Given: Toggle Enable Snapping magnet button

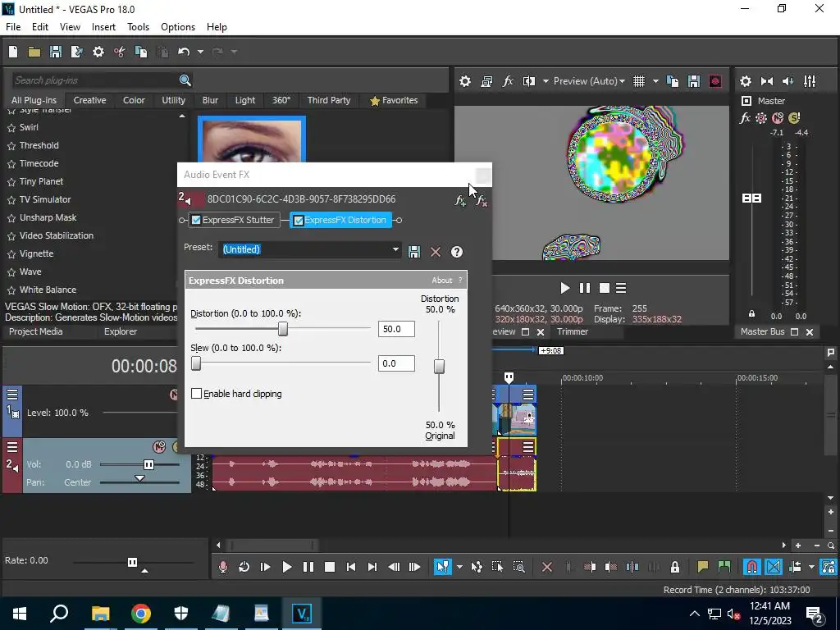Looking at the screenshot, I should coord(752,567).
